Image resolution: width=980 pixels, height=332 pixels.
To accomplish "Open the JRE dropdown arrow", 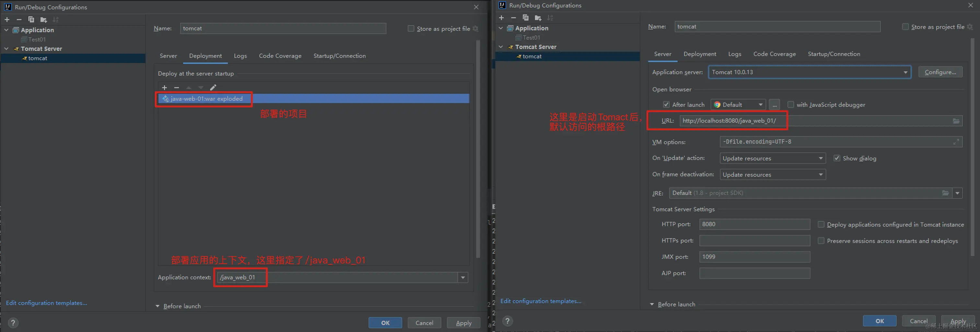I will [x=957, y=193].
